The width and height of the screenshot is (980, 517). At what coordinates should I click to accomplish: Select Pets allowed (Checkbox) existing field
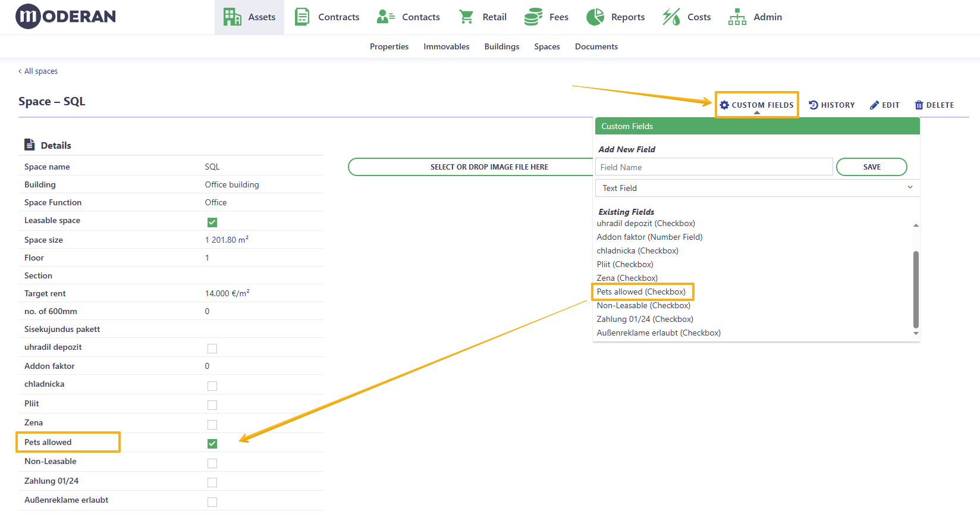tap(641, 292)
